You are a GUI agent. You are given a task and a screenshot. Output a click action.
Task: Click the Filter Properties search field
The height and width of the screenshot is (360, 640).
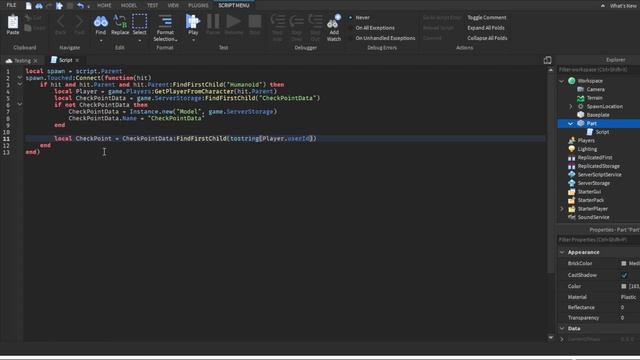(598, 240)
